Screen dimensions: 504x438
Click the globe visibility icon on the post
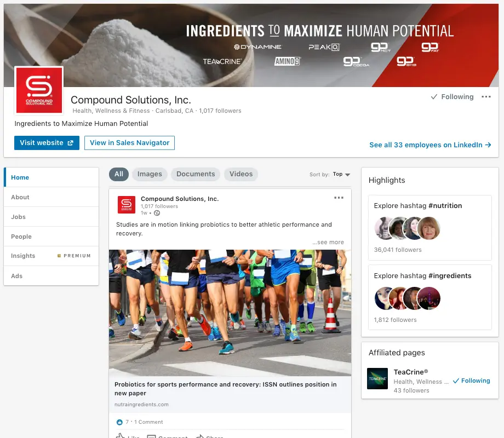coord(157,213)
